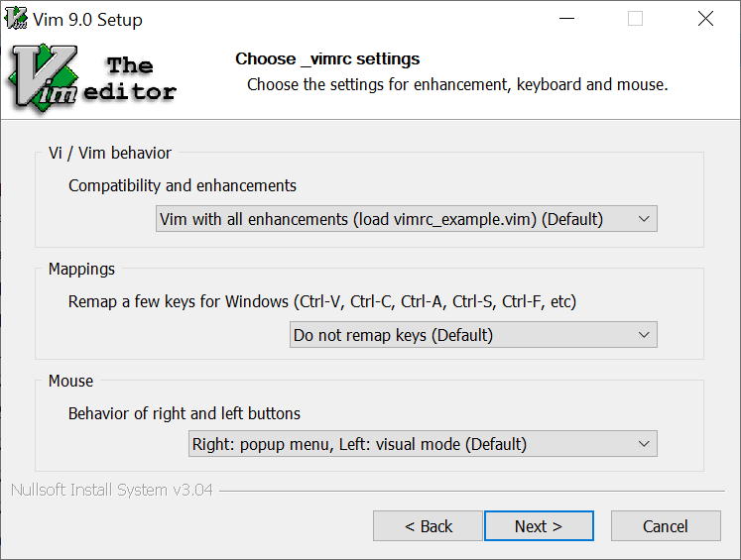Screen dimensions: 741x560
Task: Open the Compatibility and enhancements dropdown
Action: click(407, 219)
